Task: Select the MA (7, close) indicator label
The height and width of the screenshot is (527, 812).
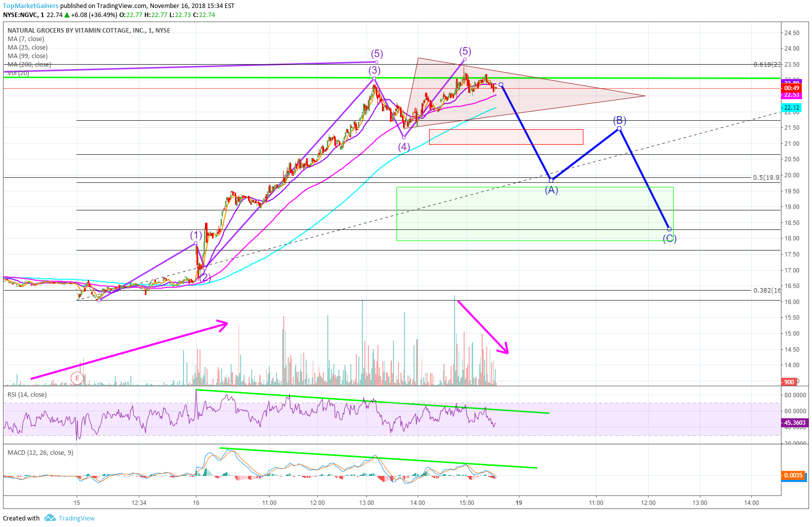Action: pyautogui.click(x=26, y=39)
